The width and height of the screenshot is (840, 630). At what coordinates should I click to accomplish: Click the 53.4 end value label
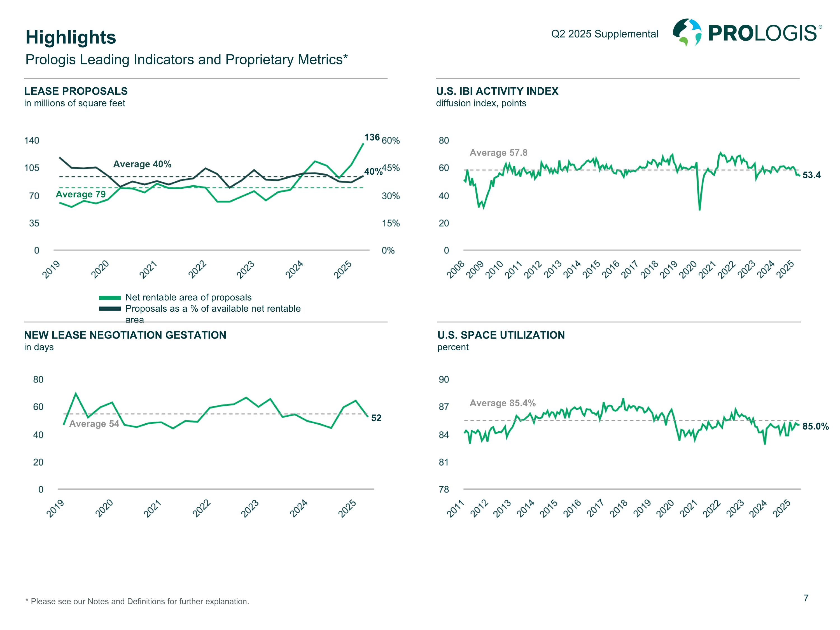(x=811, y=175)
